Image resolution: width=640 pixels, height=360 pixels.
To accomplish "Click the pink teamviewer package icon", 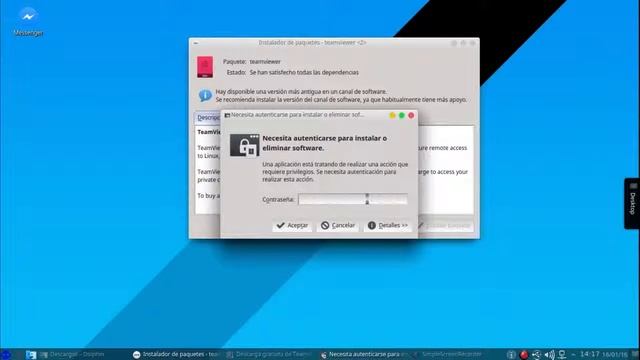I will click(205, 67).
